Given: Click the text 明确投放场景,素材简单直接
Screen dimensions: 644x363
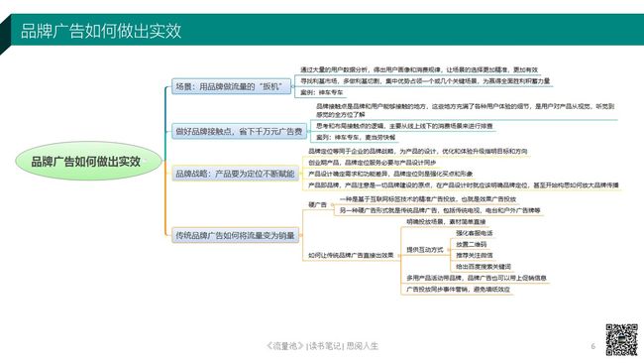Looking at the screenshot, I should [446, 221].
